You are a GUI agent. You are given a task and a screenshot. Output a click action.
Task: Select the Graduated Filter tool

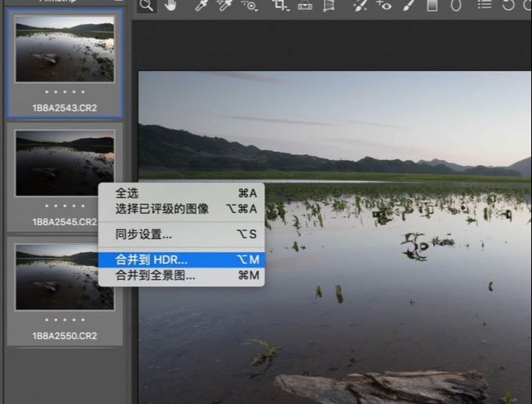pos(432,5)
